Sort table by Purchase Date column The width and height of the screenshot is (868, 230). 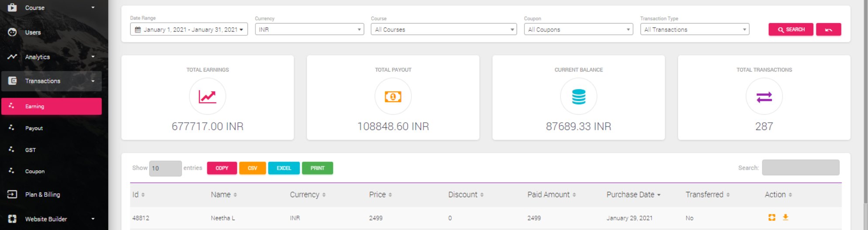pyautogui.click(x=633, y=195)
